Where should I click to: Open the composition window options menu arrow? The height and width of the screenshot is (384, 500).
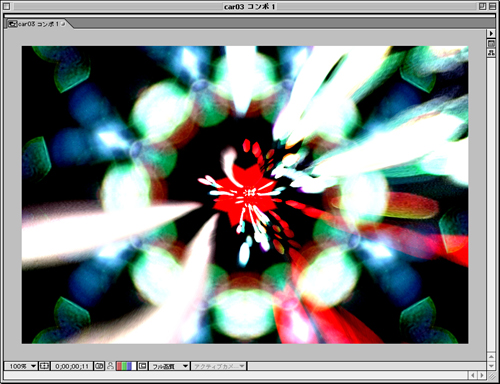click(x=491, y=33)
